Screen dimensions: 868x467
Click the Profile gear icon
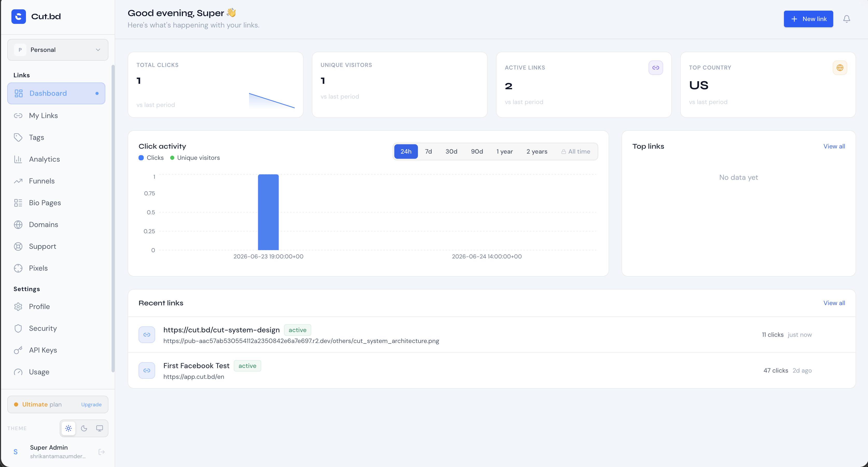coord(18,307)
